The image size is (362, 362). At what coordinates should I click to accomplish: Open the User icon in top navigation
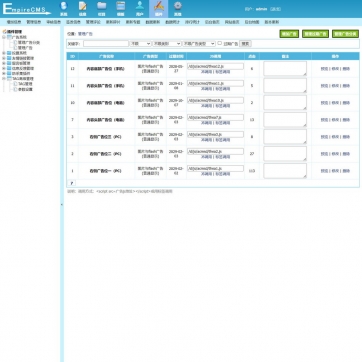coord(140,8)
